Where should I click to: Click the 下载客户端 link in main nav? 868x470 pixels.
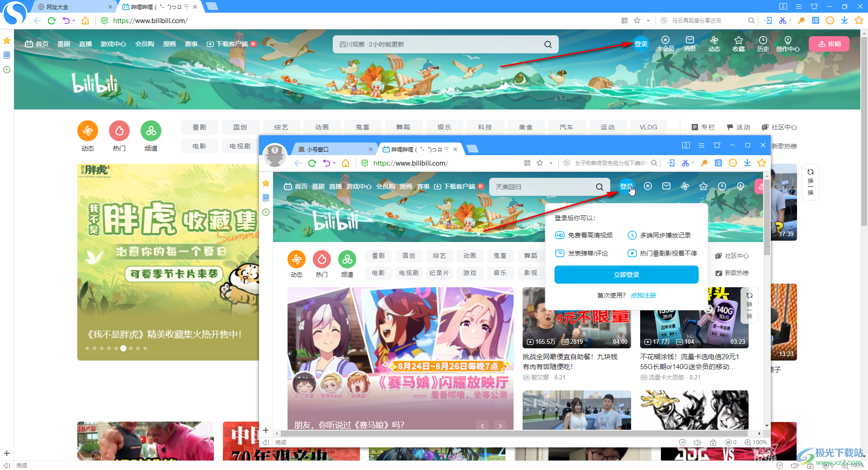tap(231, 44)
